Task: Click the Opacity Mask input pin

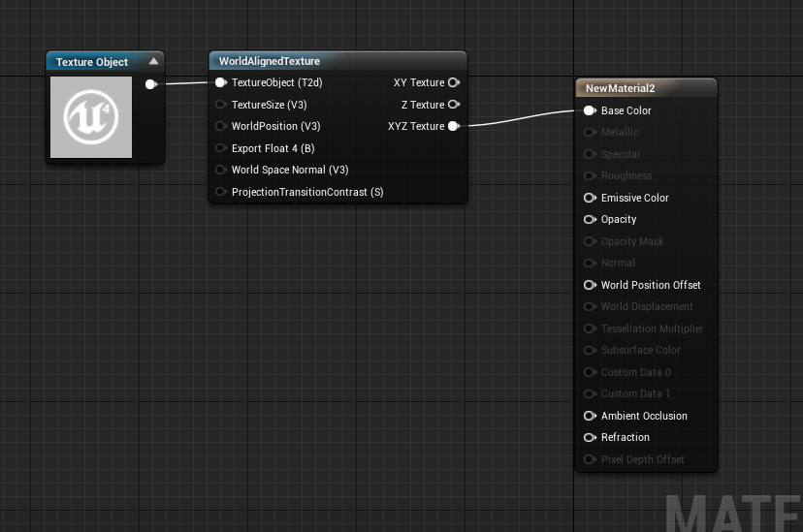Action: pos(590,241)
